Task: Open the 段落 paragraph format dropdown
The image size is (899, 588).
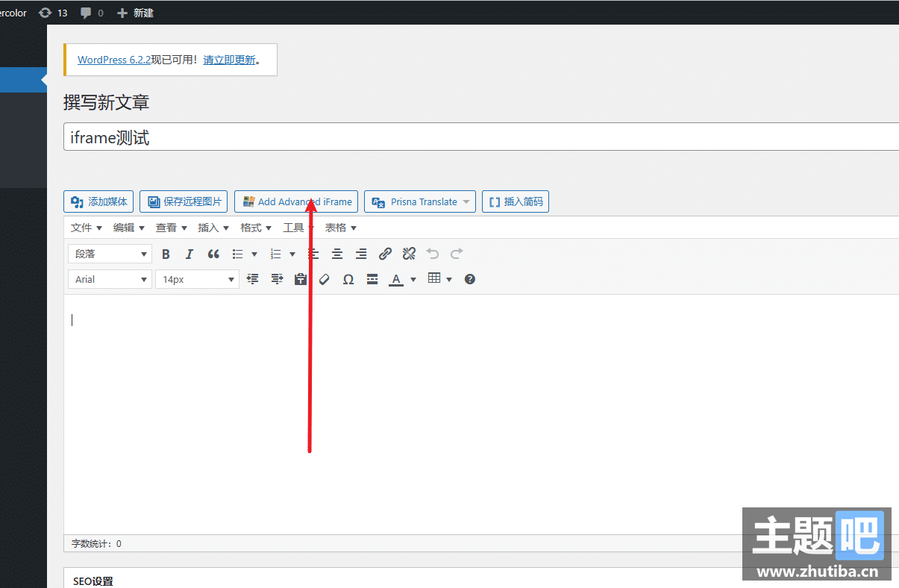Action: 110,254
